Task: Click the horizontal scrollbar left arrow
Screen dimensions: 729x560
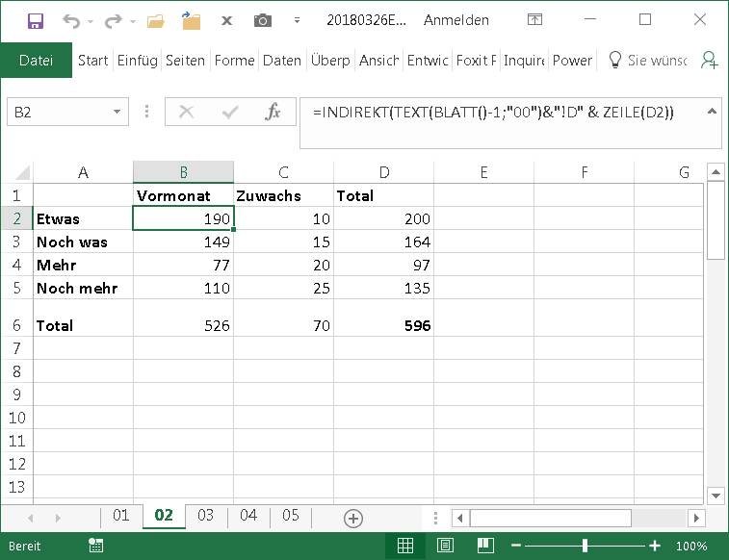Action: (460, 518)
